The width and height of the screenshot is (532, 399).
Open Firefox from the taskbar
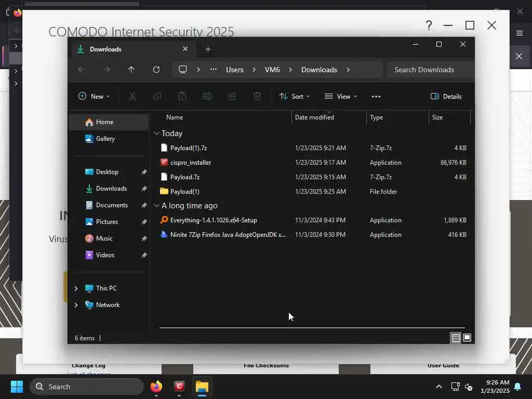coord(156,387)
